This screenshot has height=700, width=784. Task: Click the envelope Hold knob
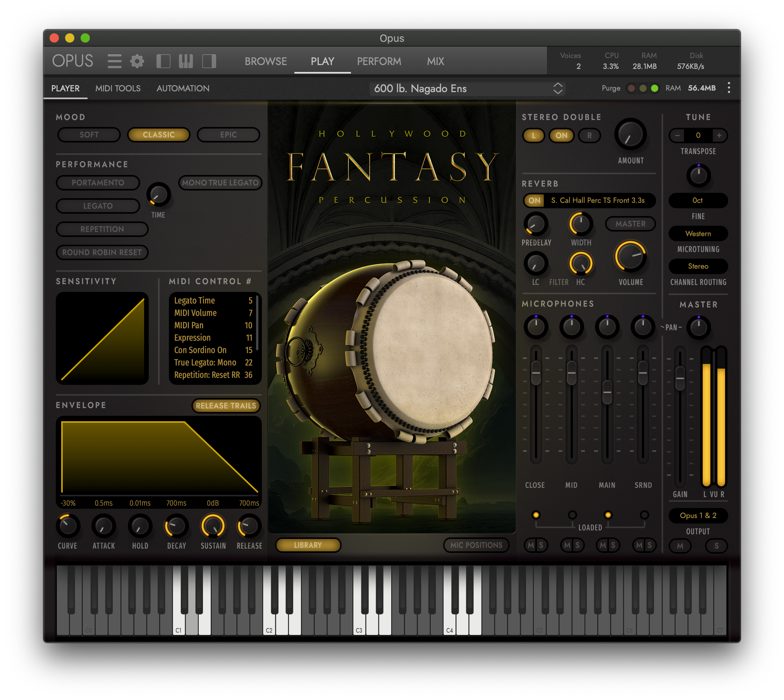[140, 526]
